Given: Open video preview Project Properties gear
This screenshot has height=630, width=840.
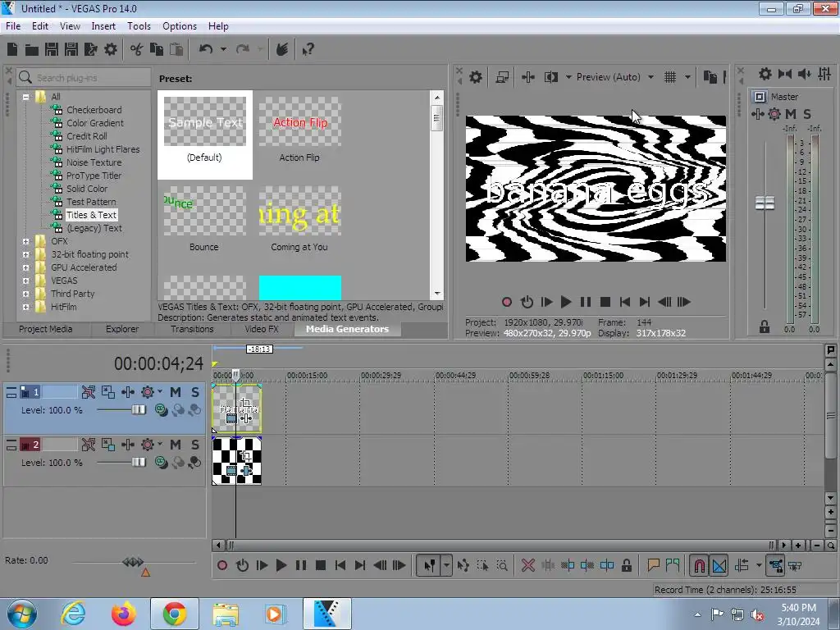Looking at the screenshot, I should pos(476,77).
